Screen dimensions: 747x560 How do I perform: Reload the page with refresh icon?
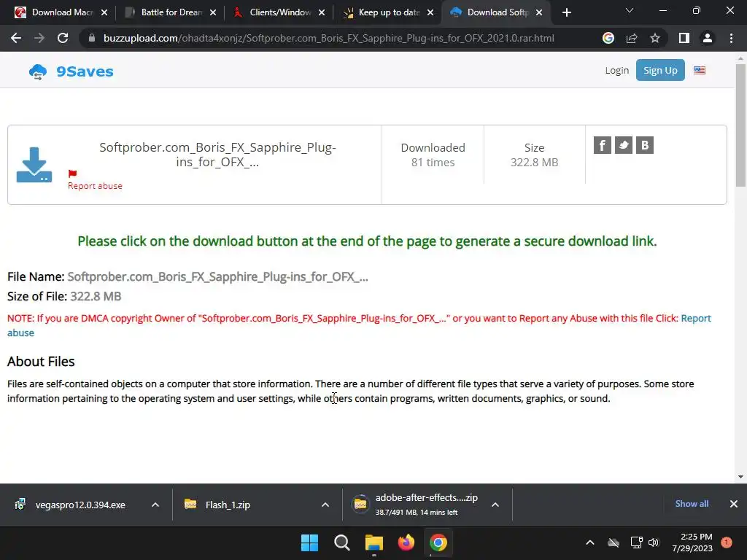(x=63, y=38)
